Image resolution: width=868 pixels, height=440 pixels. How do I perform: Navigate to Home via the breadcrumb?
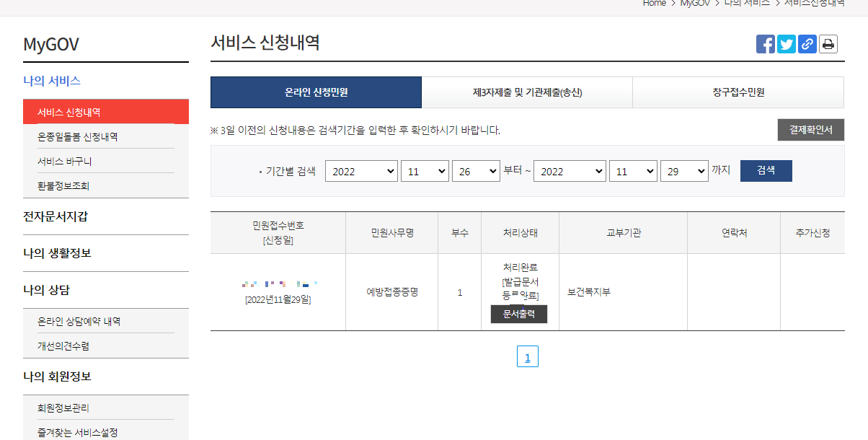pyautogui.click(x=654, y=4)
